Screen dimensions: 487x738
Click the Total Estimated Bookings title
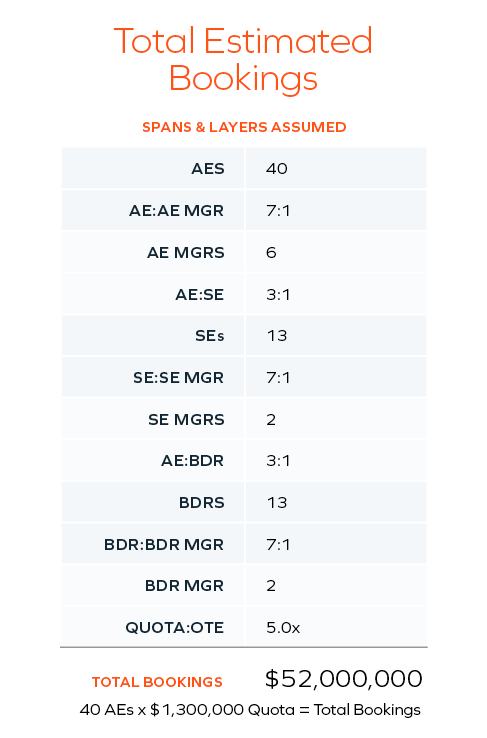point(243,59)
